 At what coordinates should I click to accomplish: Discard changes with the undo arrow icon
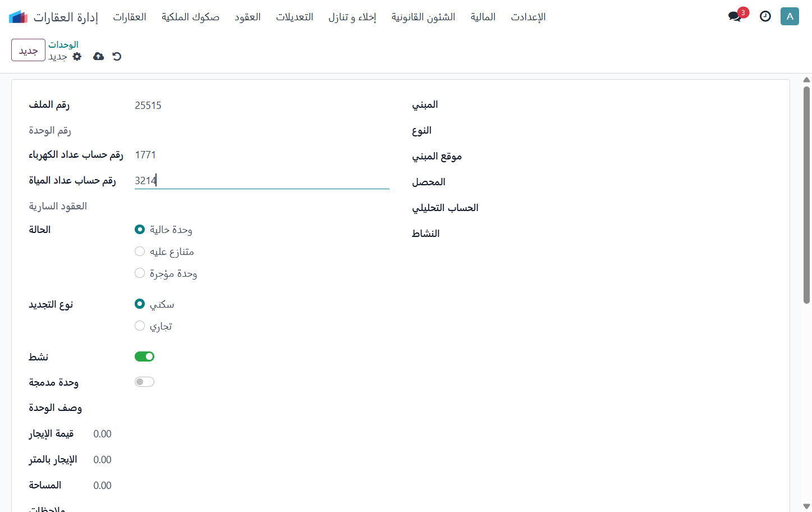(117, 56)
